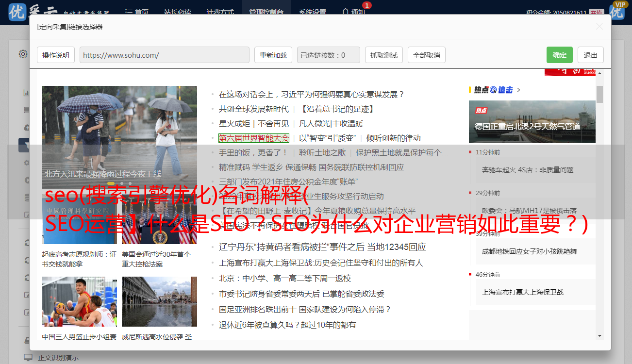Click hot item 成都地铁回应女子对小孩跳艳舞

(530, 251)
